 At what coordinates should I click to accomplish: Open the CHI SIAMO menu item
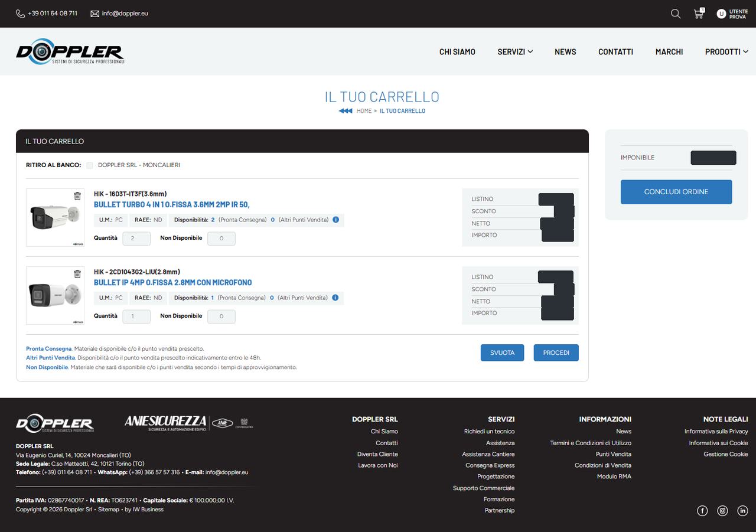coord(457,52)
